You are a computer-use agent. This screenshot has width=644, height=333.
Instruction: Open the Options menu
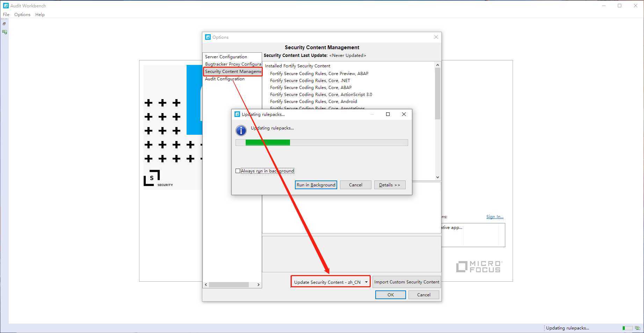tap(22, 15)
